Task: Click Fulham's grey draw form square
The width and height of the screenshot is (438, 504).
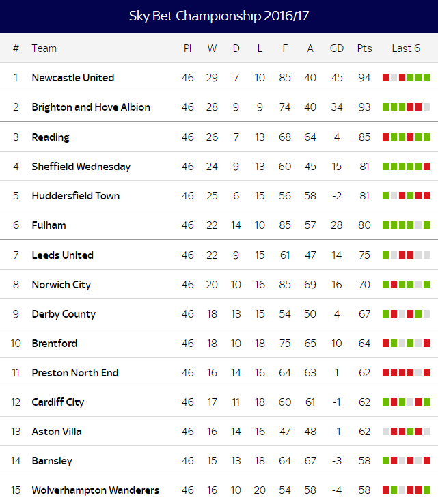Action: [418, 225]
